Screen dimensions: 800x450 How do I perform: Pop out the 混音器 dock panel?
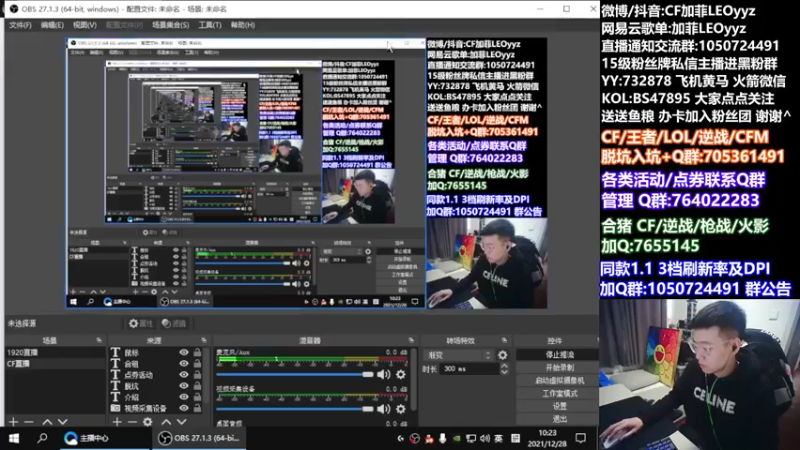coord(411,340)
